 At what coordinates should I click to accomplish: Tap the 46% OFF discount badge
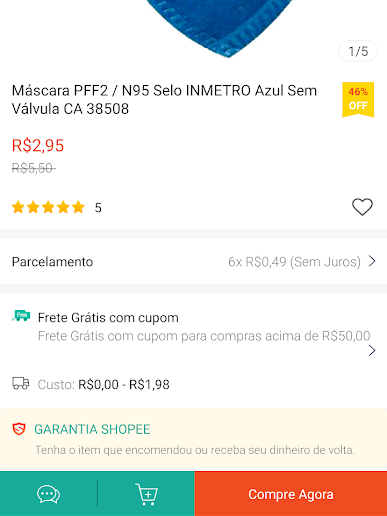(x=358, y=100)
